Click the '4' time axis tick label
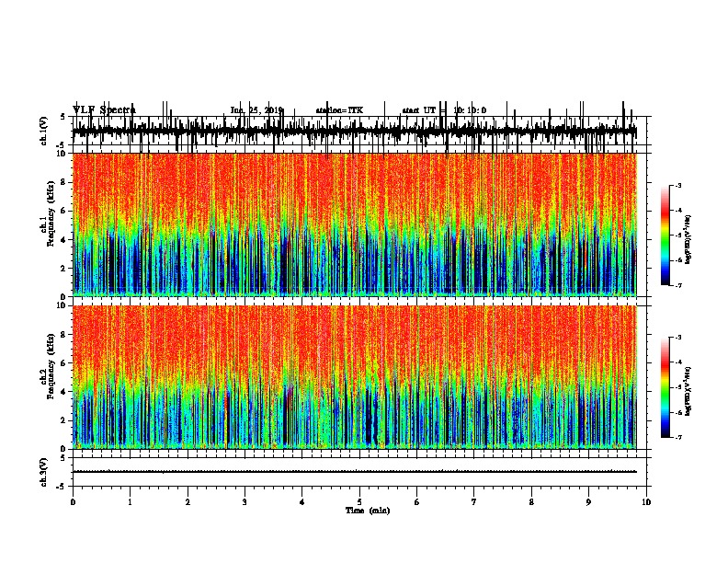 (302, 502)
